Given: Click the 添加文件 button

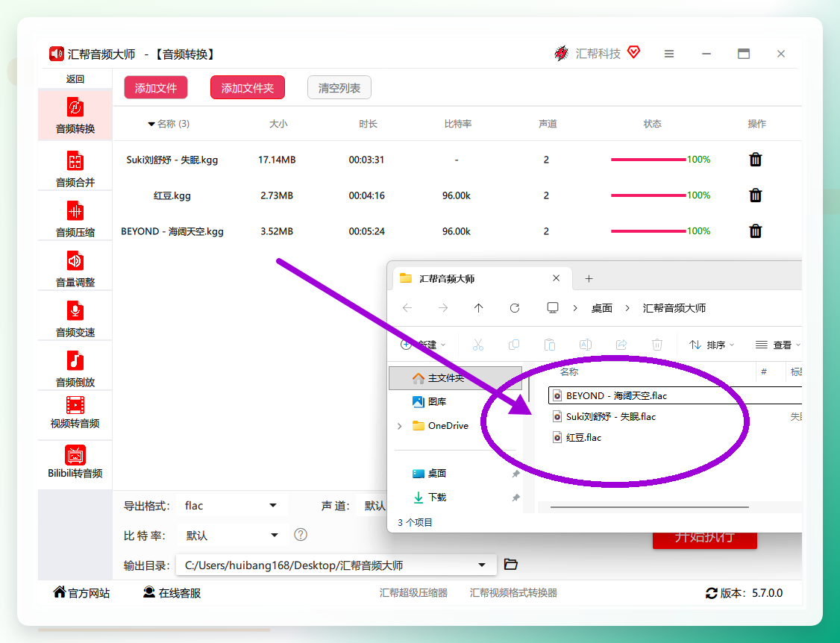Looking at the screenshot, I should pos(156,87).
